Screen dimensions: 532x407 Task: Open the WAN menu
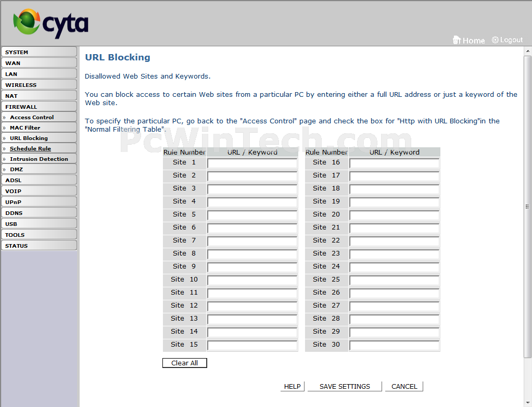tap(39, 63)
